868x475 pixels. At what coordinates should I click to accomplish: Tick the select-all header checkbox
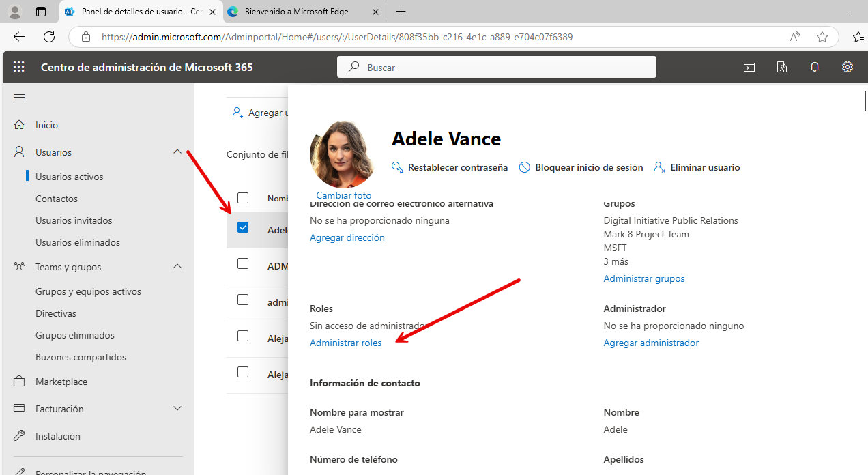pos(243,198)
